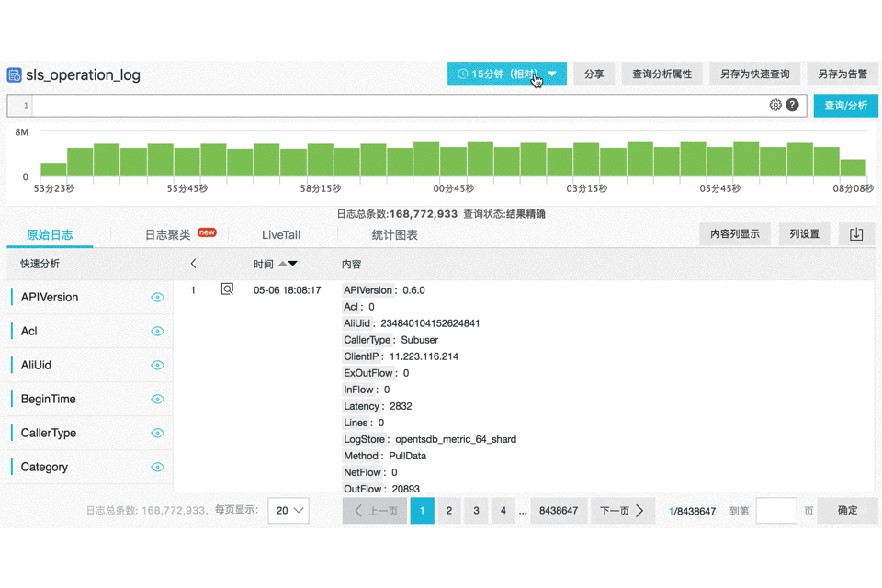
Task: Click the 内容 column header
Action: pyautogui.click(x=352, y=264)
